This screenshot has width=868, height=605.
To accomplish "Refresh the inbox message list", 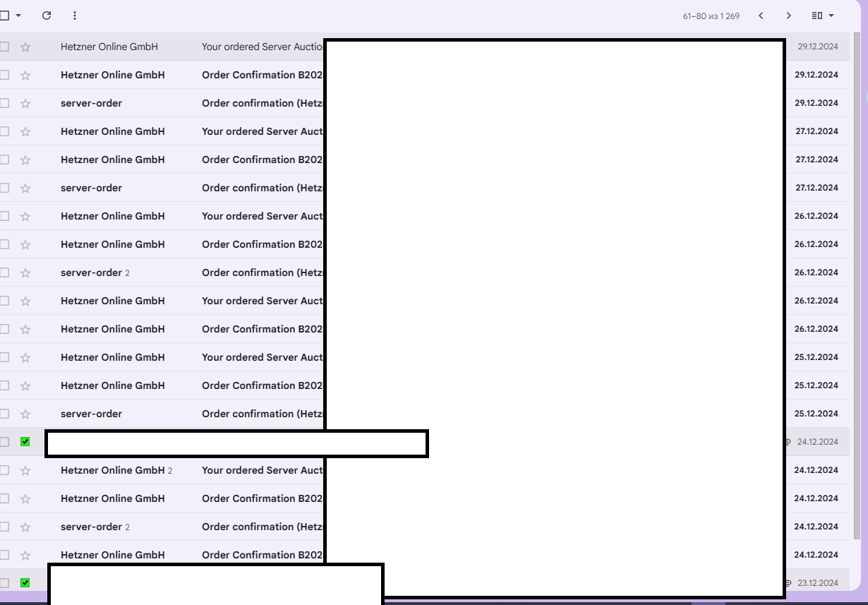I will click(x=47, y=16).
